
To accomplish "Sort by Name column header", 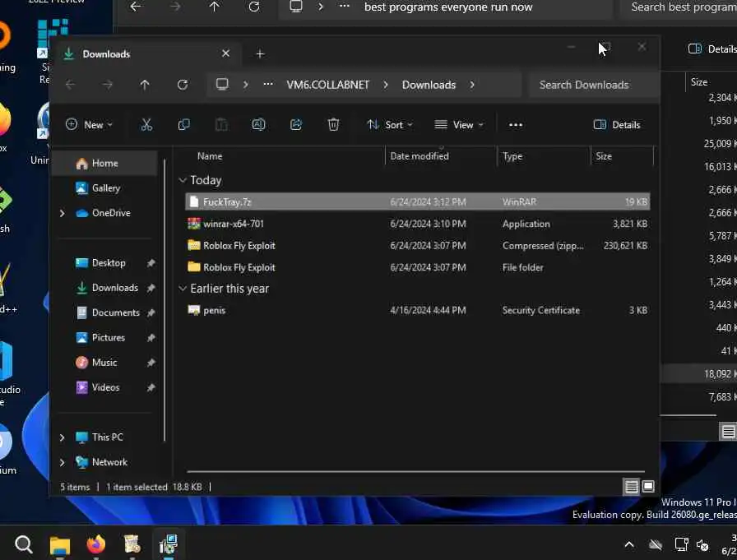I will click(210, 156).
